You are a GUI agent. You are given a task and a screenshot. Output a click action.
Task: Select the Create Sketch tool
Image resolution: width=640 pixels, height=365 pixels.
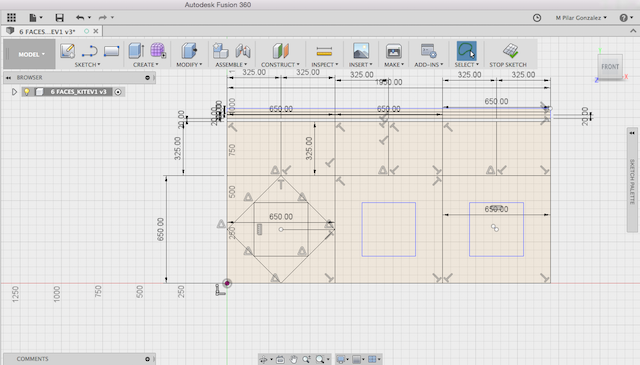coord(67,51)
